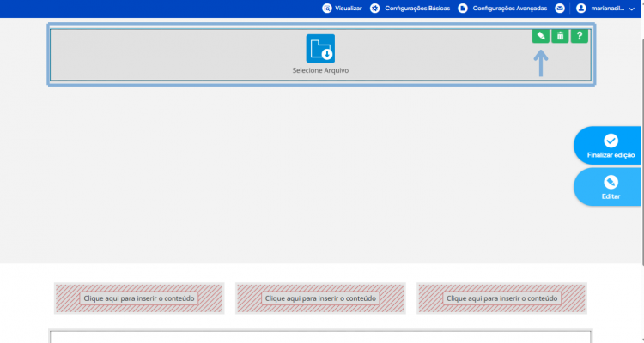644x343 pixels.
Task: Insert content in the right placeholder block
Action: click(502, 298)
